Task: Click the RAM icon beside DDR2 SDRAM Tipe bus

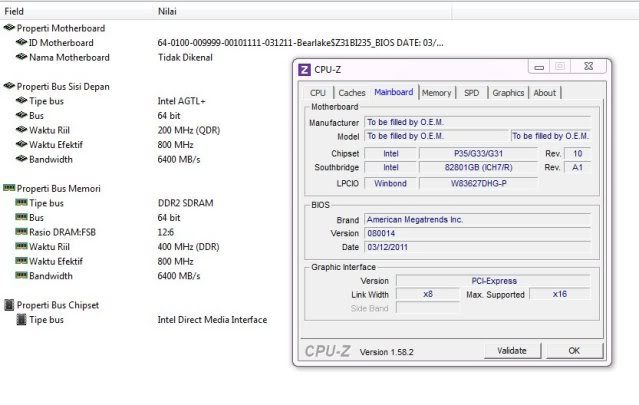Action: (x=21, y=202)
